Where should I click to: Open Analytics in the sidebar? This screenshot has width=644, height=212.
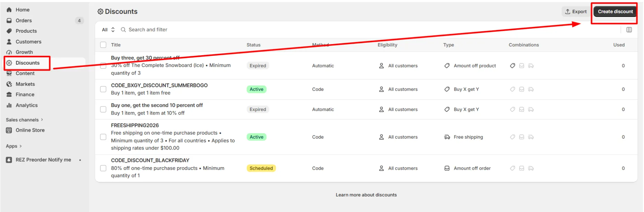pyautogui.click(x=27, y=105)
